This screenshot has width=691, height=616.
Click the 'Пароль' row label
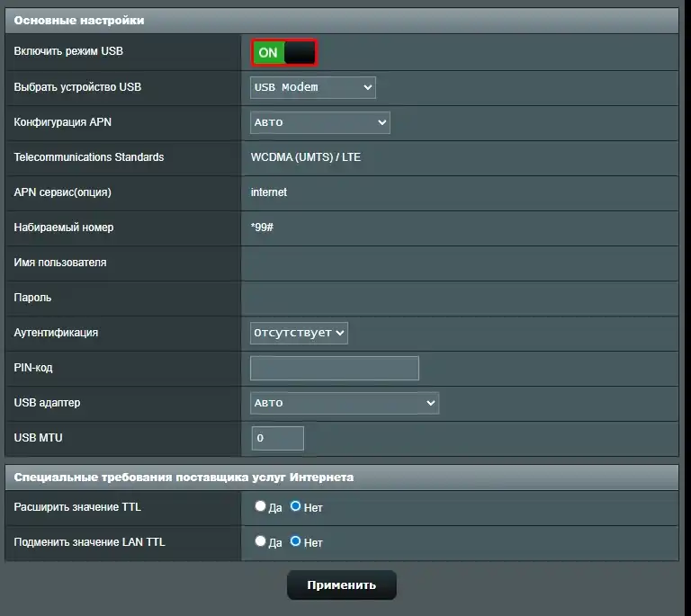click(x=32, y=298)
